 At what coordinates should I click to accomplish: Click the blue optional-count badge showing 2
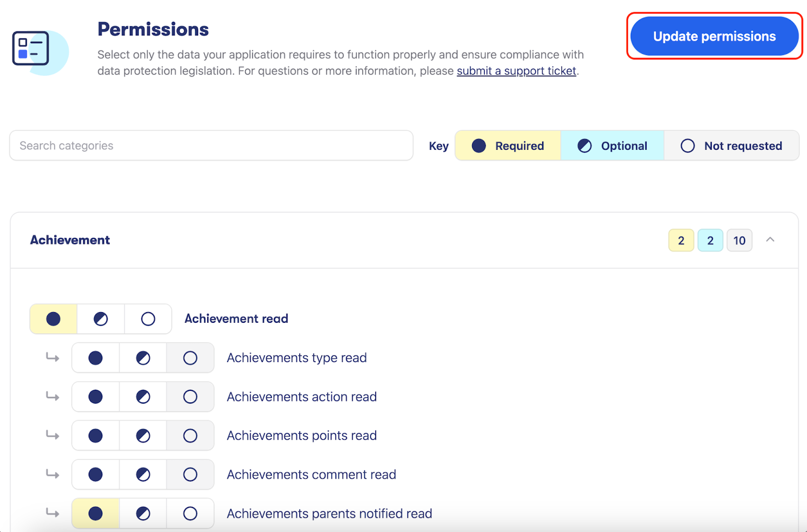(x=710, y=240)
